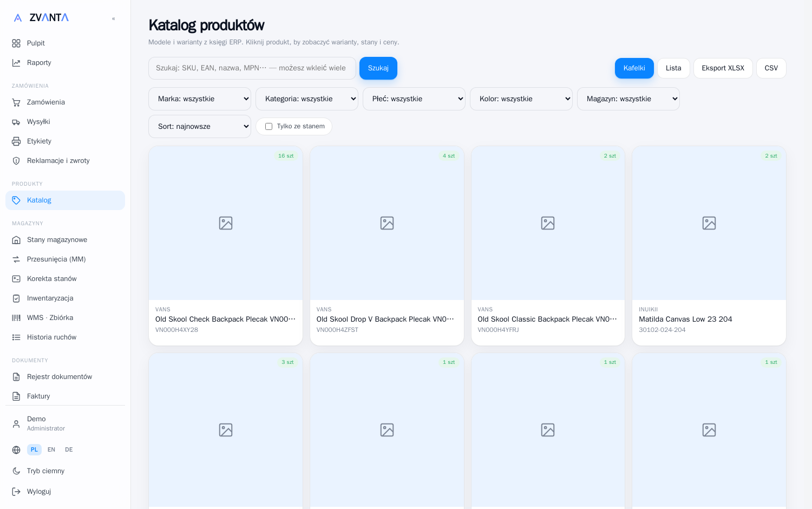Screen dimensions: 812x509
Task: Click the Rejestr dokumentów file icon
Action: [16, 377]
